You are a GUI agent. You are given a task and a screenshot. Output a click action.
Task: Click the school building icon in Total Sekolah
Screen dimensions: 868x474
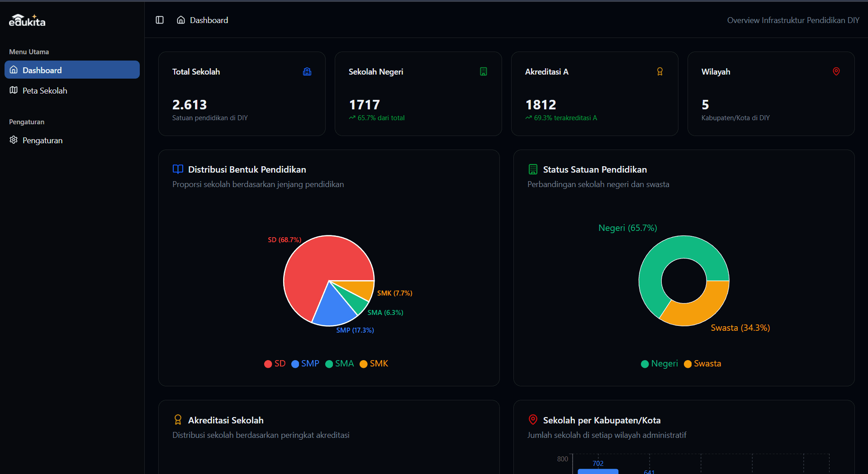point(307,71)
